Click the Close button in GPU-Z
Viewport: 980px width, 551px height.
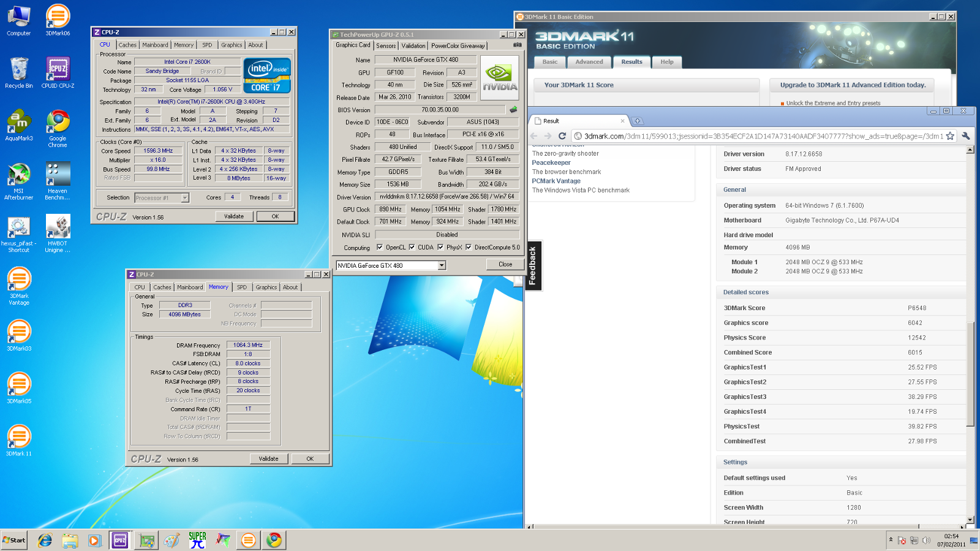pos(505,264)
